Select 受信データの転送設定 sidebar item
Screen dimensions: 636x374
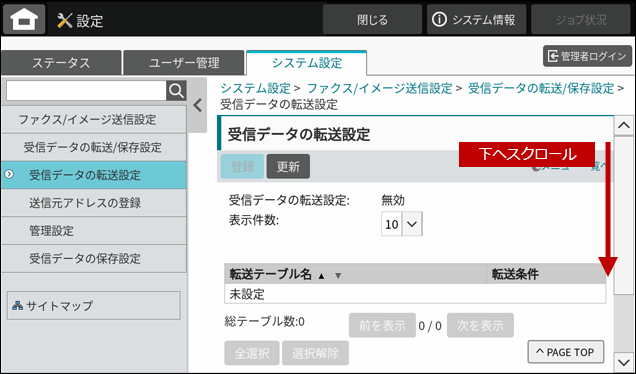click(x=94, y=175)
